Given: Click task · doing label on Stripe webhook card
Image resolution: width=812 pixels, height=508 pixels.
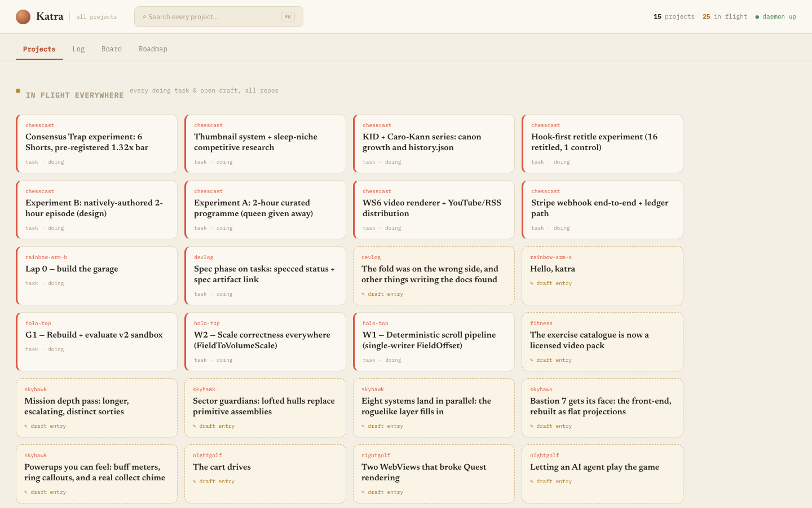Looking at the screenshot, I should (550, 228).
